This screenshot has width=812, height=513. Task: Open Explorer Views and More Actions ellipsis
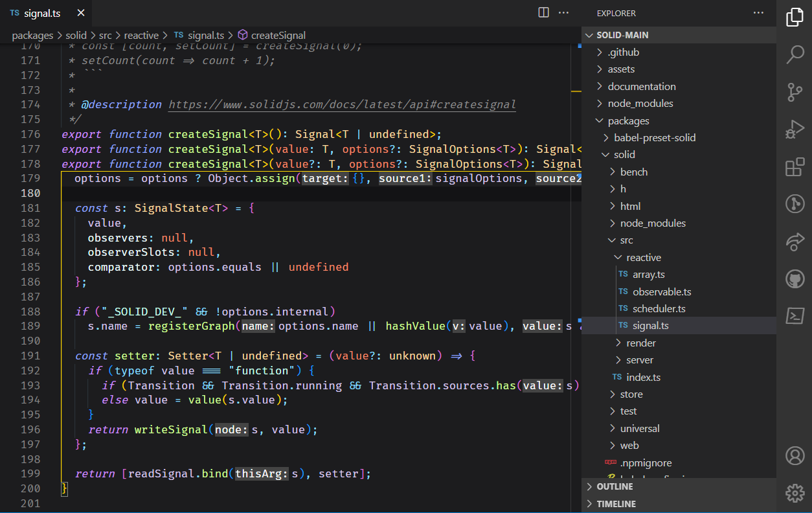(758, 12)
